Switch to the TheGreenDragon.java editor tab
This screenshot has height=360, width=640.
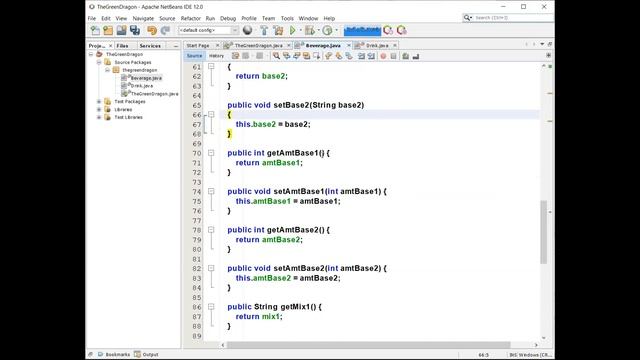point(258,45)
